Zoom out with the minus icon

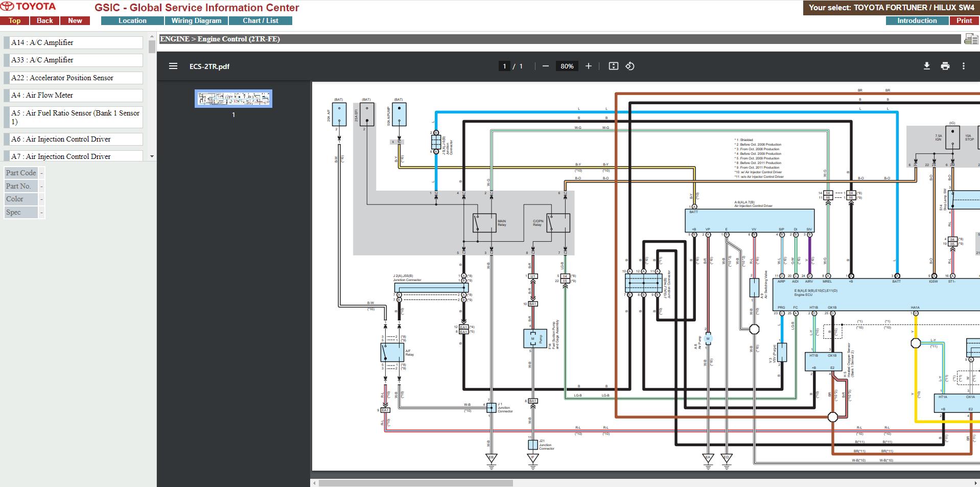click(x=545, y=66)
